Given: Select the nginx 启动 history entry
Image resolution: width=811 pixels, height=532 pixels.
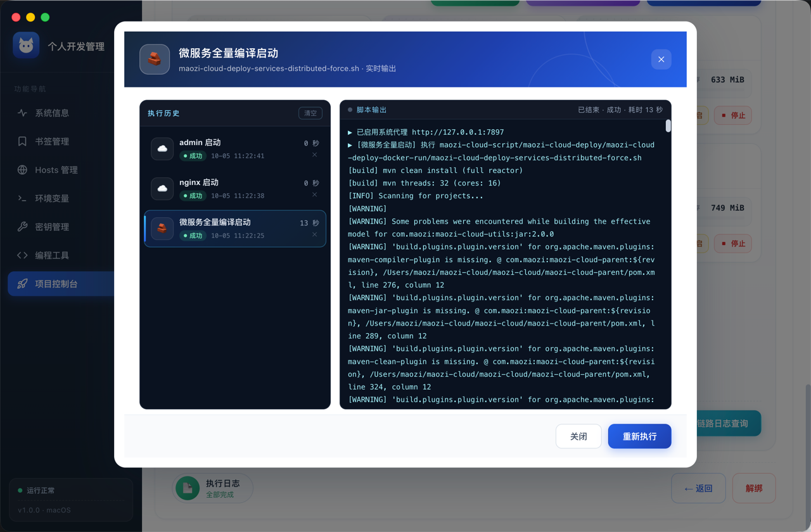Looking at the screenshot, I should tap(235, 189).
